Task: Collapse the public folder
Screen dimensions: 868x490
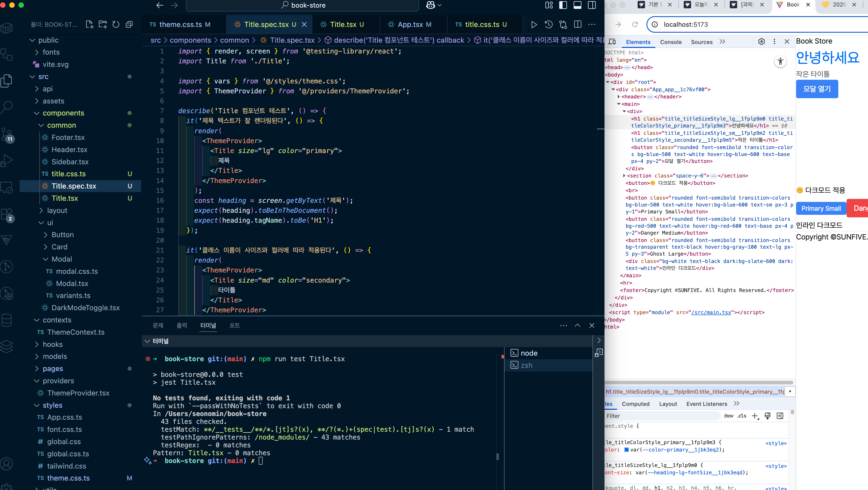Action: pyautogui.click(x=32, y=40)
